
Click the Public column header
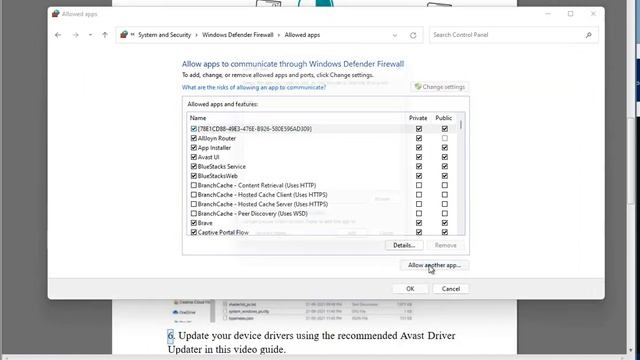(x=444, y=118)
